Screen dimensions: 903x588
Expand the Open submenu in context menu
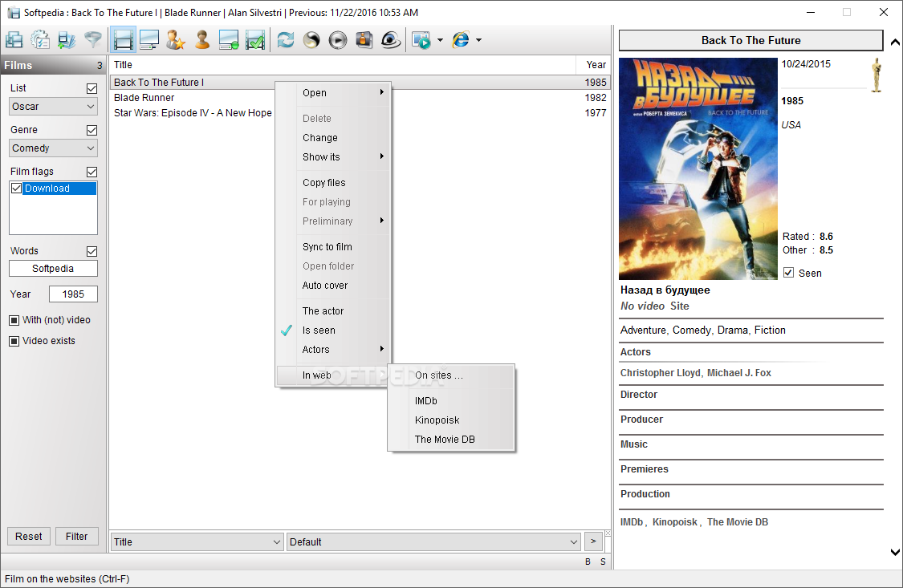pyautogui.click(x=333, y=92)
